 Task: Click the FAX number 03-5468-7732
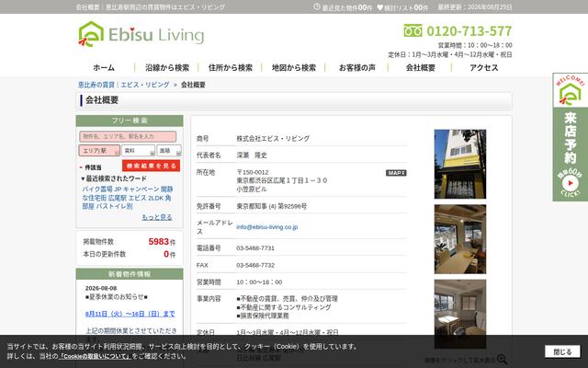point(255,265)
